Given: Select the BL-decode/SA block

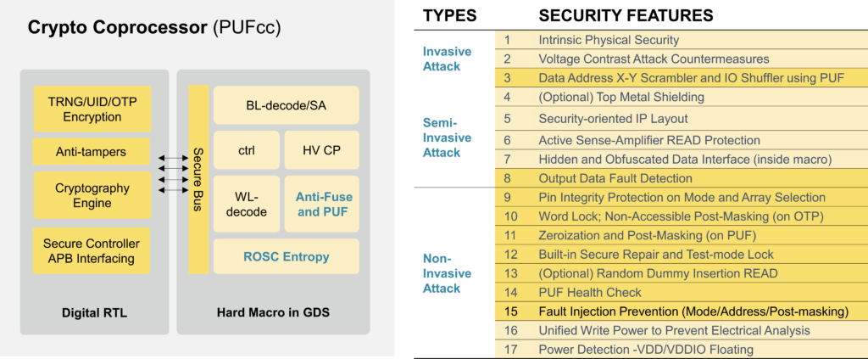Looking at the screenshot, I should 286,105.
